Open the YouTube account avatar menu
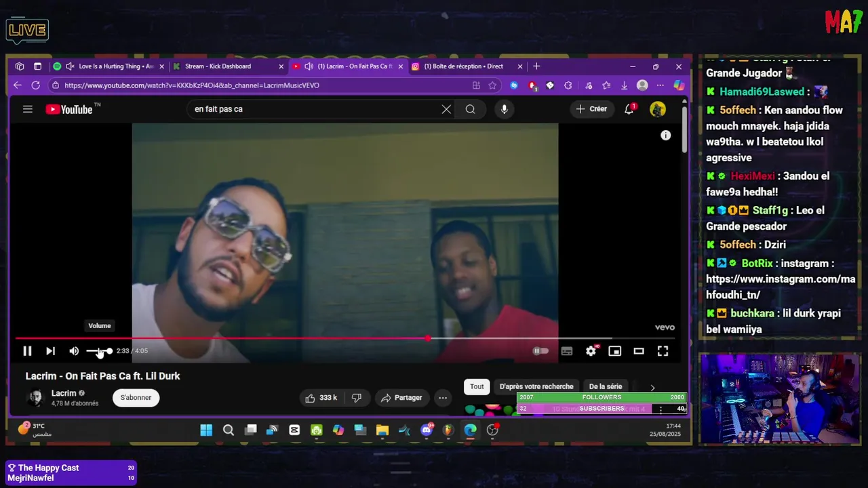868x488 pixels. (658, 109)
